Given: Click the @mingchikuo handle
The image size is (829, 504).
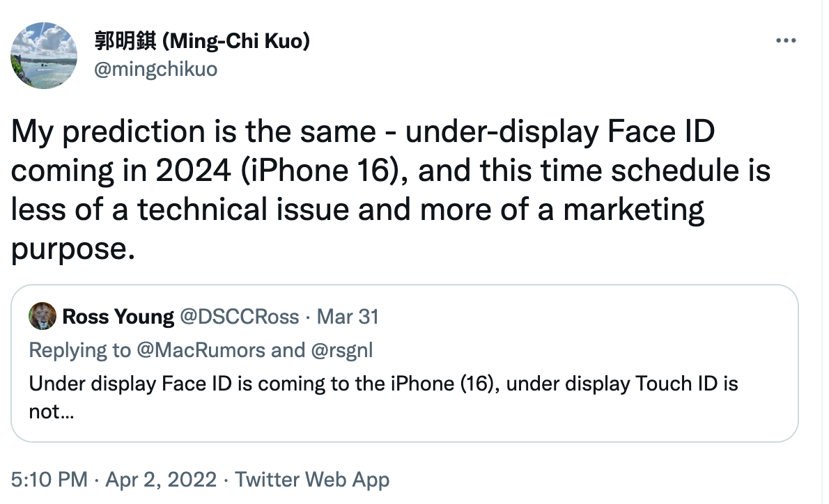Looking at the screenshot, I should pos(157,69).
